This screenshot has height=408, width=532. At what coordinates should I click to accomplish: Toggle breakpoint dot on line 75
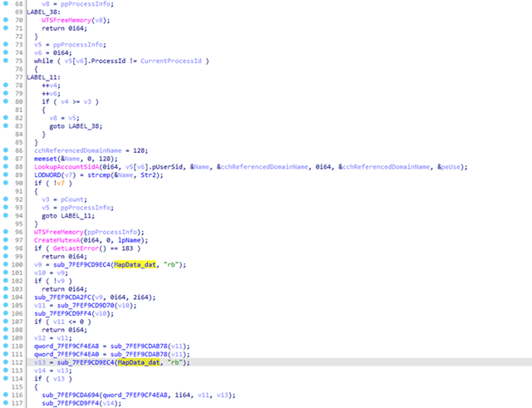point(6,61)
